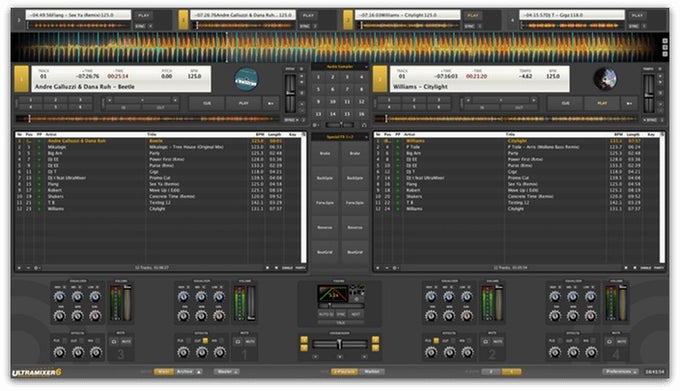The height and width of the screenshot is (391, 680).
Task: Click the crossfader handle
Action: coord(339,344)
